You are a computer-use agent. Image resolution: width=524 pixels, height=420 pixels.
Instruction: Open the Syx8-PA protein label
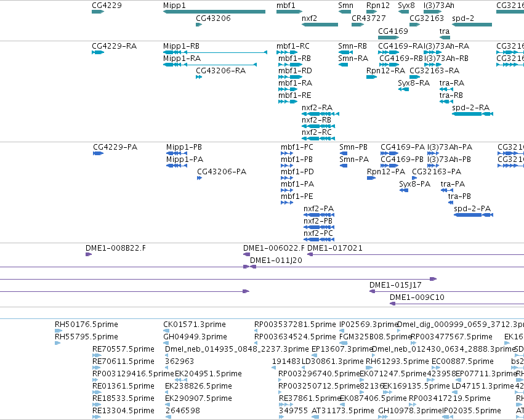tap(415, 184)
